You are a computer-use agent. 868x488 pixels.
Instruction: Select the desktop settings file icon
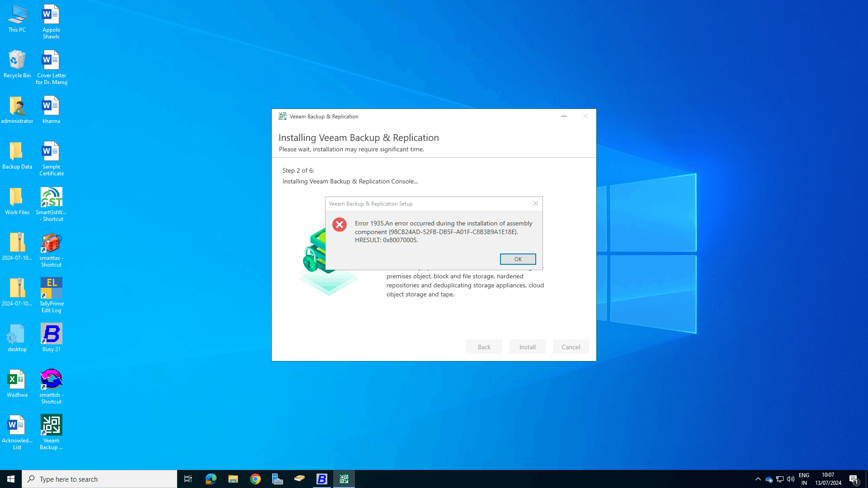(17, 338)
